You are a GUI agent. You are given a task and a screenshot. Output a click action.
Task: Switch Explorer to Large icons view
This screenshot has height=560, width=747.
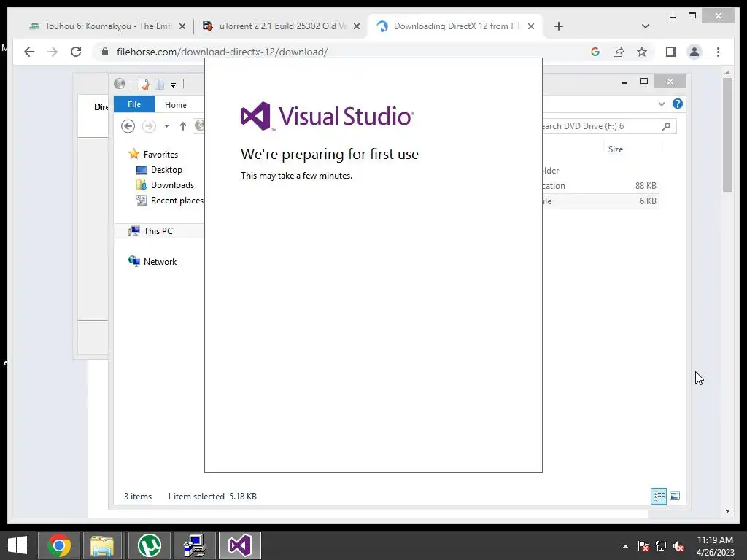(675, 496)
